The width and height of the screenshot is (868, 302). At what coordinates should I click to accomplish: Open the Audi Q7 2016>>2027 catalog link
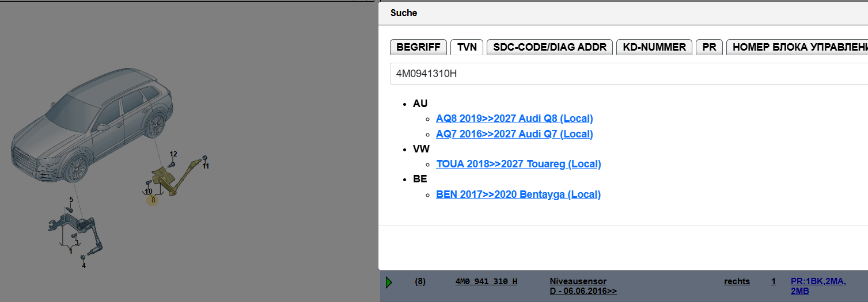pos(514,134)
